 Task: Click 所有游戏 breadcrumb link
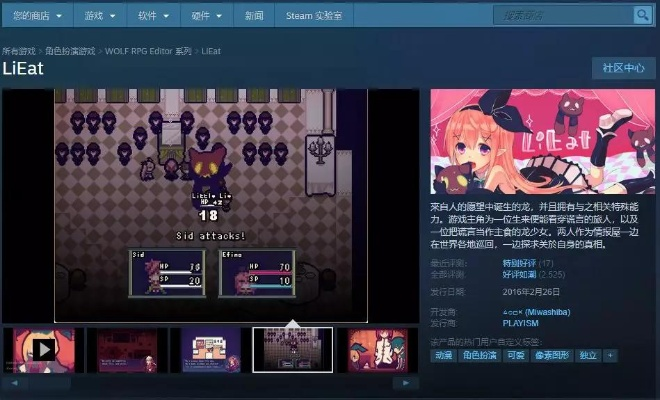[x=19, y=51]
